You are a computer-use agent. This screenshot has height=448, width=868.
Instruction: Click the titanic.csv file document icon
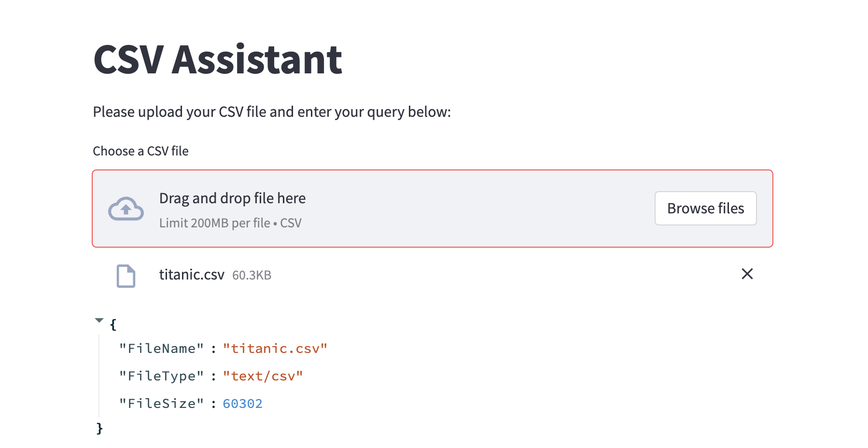pyautogui.click(x=126, y=276)
